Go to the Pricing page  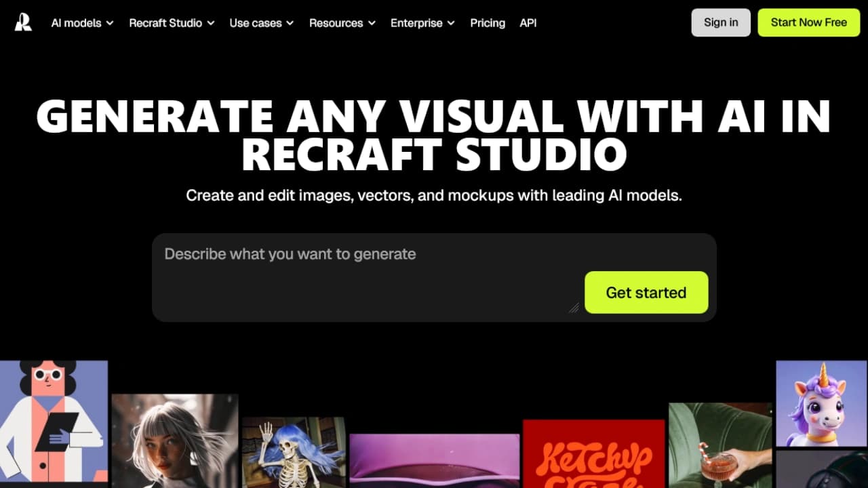pos(488,23)
